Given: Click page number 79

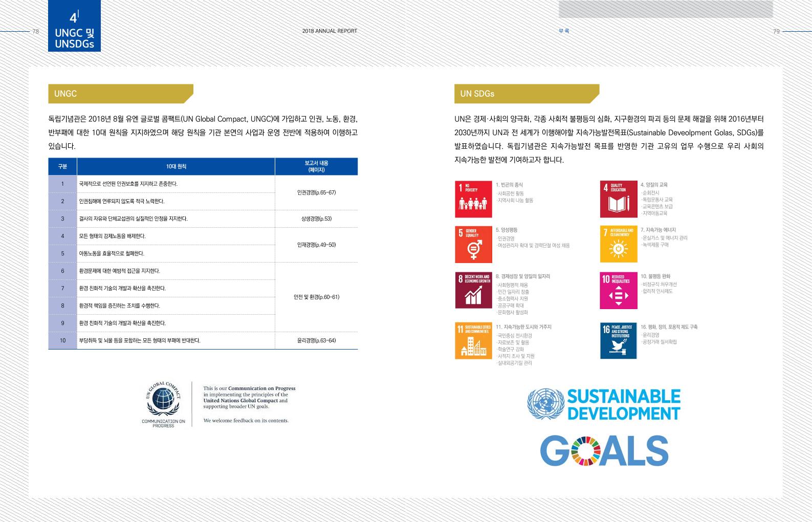Looking at the screenshot, I should coord(776,31).
